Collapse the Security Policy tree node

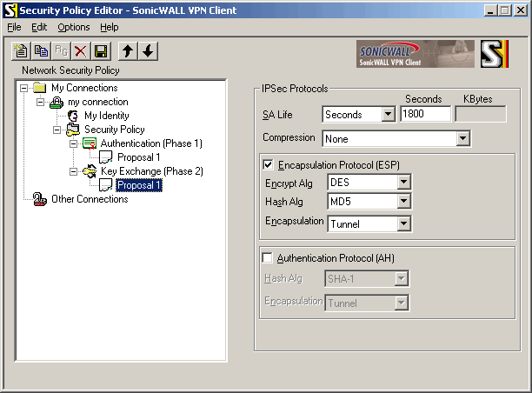[x=57, y=130]
